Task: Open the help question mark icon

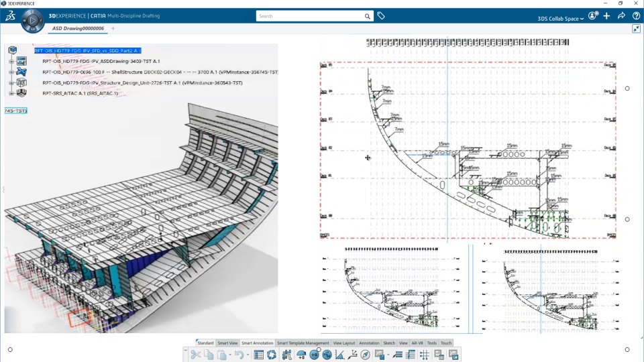Action: [x=636, y=16]
